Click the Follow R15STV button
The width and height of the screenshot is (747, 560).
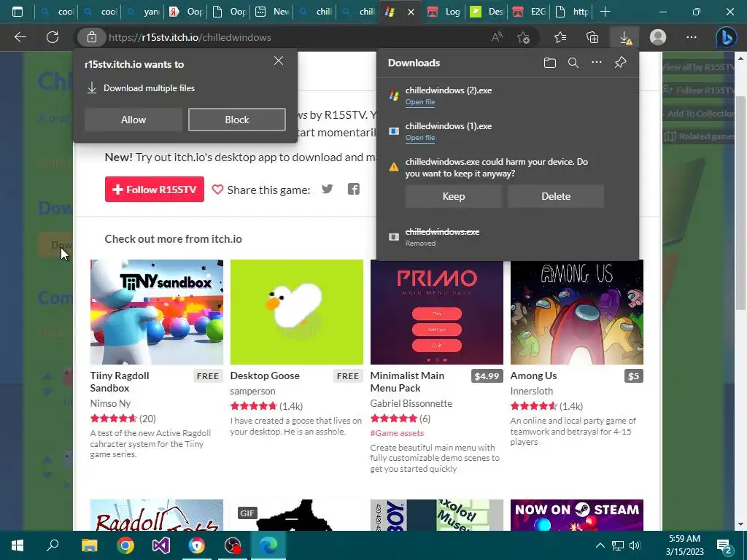point(155,189)
